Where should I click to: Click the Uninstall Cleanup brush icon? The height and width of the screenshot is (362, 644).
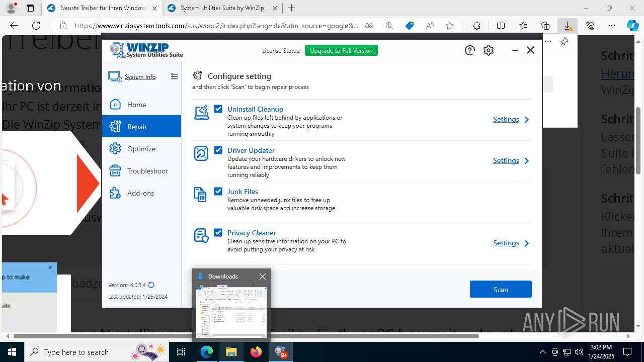(202, 112)
